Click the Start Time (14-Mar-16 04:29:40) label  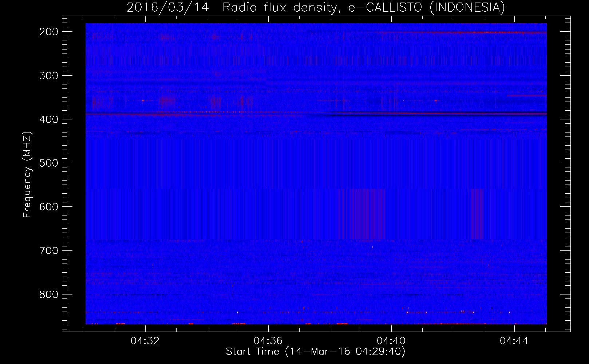[x=316, y=352]
